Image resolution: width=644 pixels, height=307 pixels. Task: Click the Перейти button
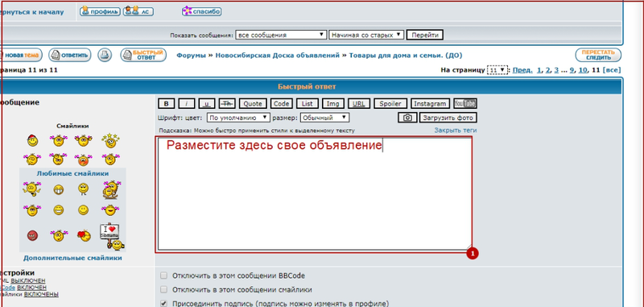[x=425, y=35]
